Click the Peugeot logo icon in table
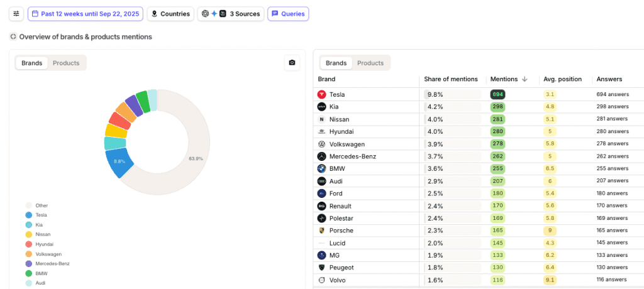Viewport: 644px width, 289px height. [x=321, y=268]
